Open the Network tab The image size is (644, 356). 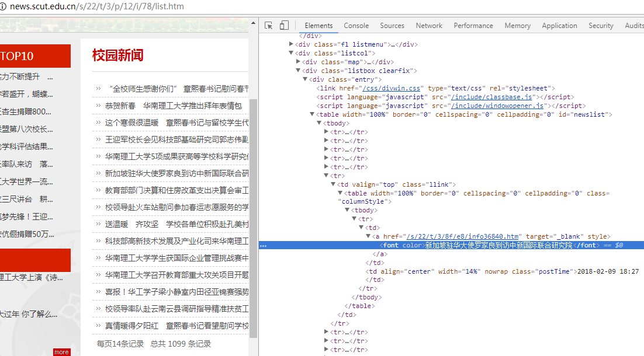point(429,26)
